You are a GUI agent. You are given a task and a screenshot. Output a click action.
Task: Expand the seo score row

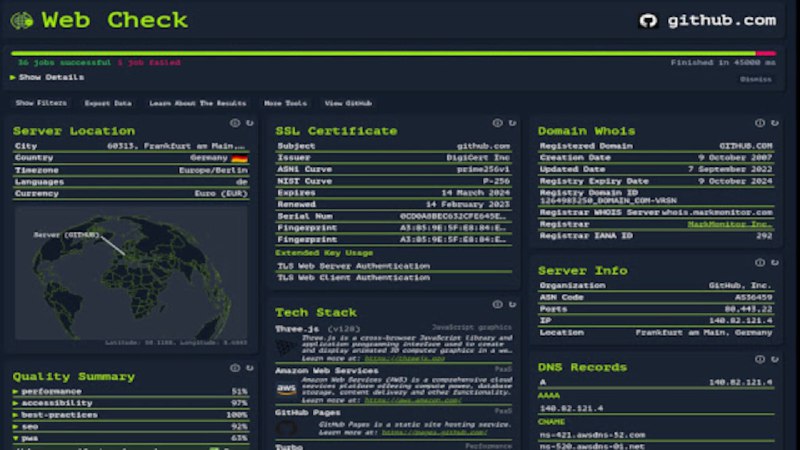coord(131,427)
